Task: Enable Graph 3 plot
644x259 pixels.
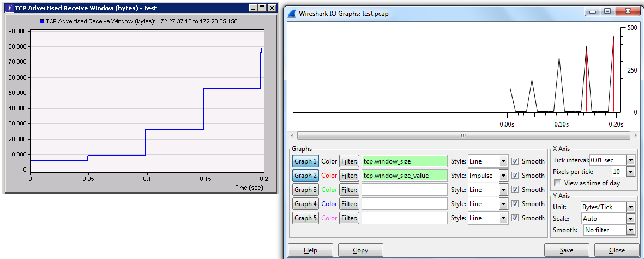Action: pyautogui.click(x=305, y=190)
